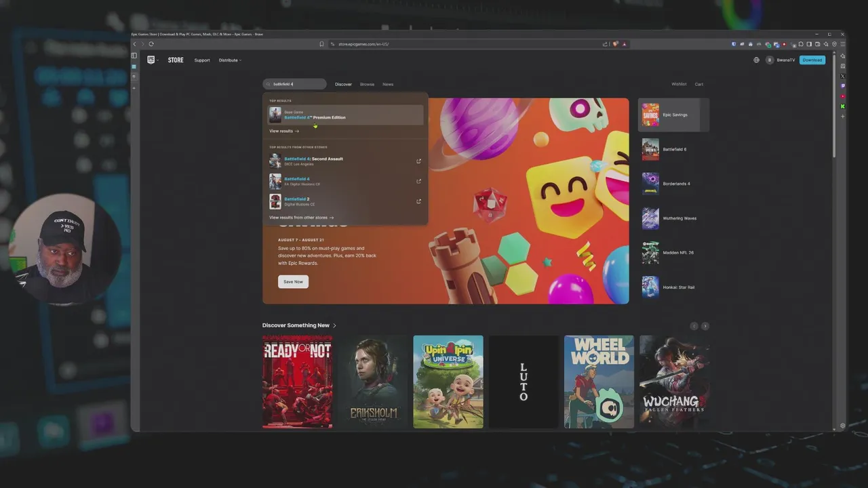This screenshot has width=868, height=488.
Task: Open the Support nav item
Action: click(202, 60)
